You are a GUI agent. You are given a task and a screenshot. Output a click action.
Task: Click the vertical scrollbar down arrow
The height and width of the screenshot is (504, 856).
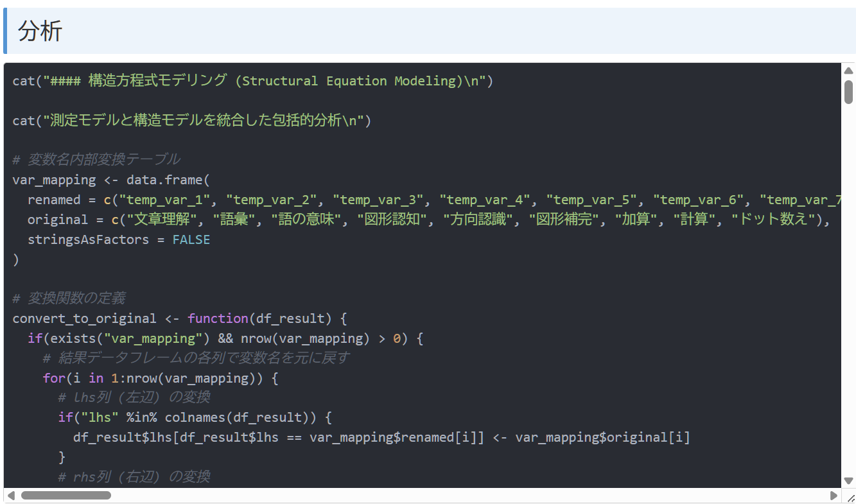[x=848, y=480]
